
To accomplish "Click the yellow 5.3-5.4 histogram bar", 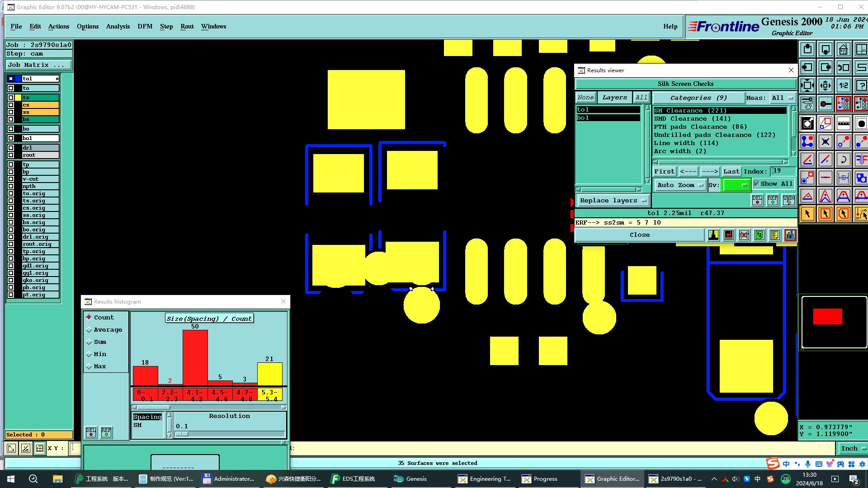I will (x=270, y=374).
